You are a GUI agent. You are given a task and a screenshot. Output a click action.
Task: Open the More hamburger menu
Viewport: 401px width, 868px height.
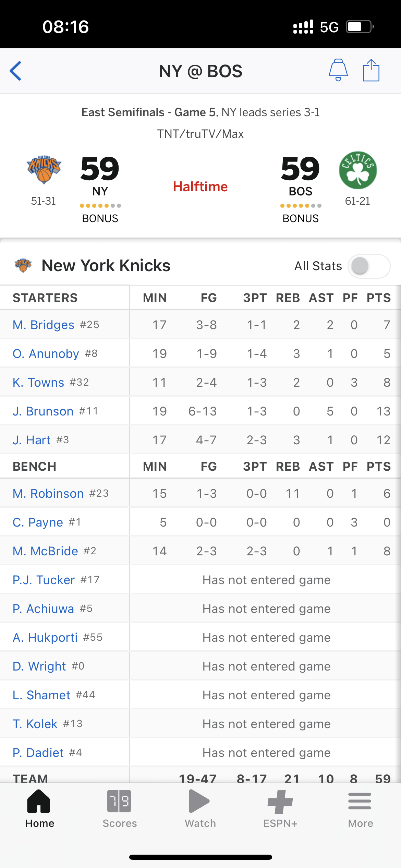click(x=360, y=801)
